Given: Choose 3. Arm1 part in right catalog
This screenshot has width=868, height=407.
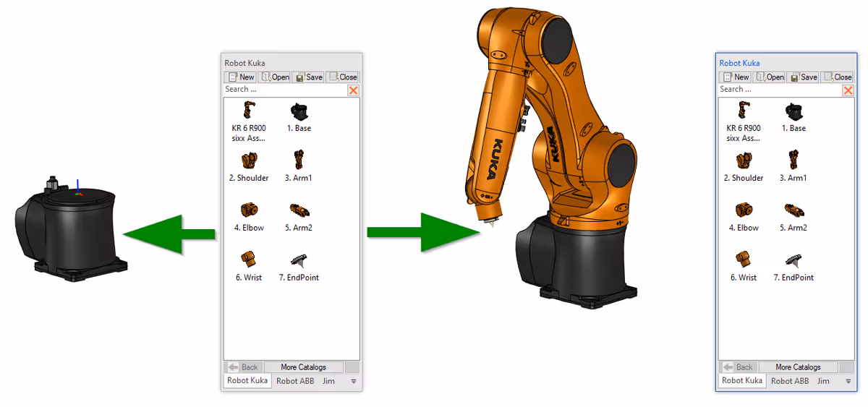Looking at the screenshot, I should 793,167.
